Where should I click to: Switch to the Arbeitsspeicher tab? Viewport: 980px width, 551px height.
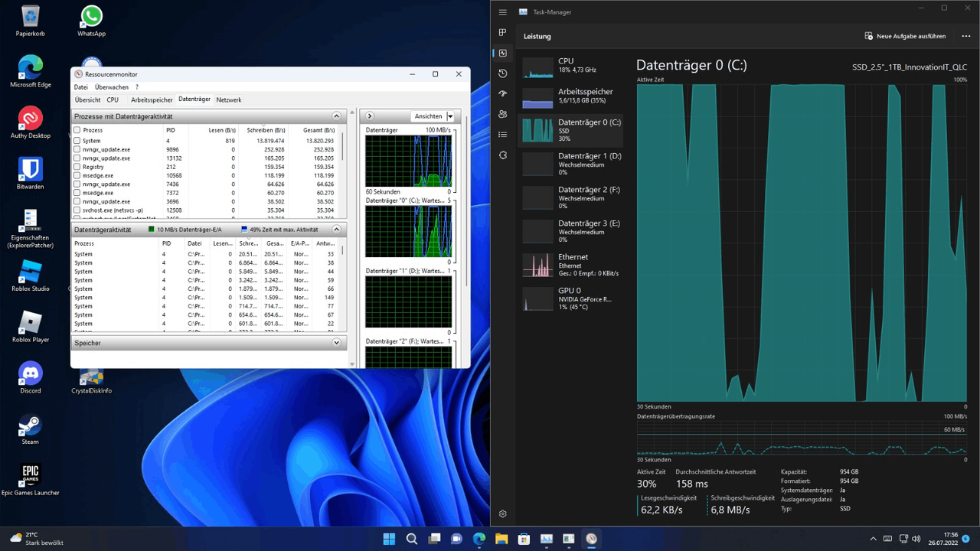point(152,99)
